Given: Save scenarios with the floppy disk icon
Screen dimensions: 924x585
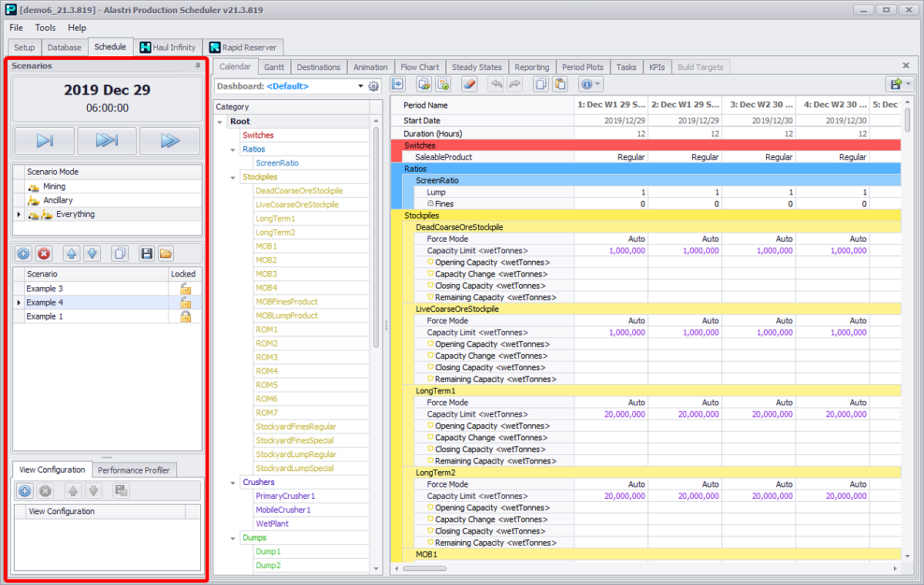Looking at the screenshot, I should click(146, 253).
